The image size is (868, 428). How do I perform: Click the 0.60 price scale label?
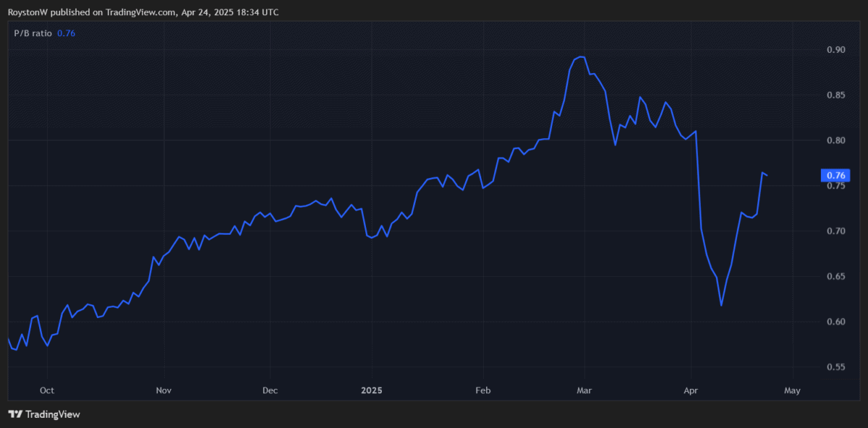coord(835,322)
